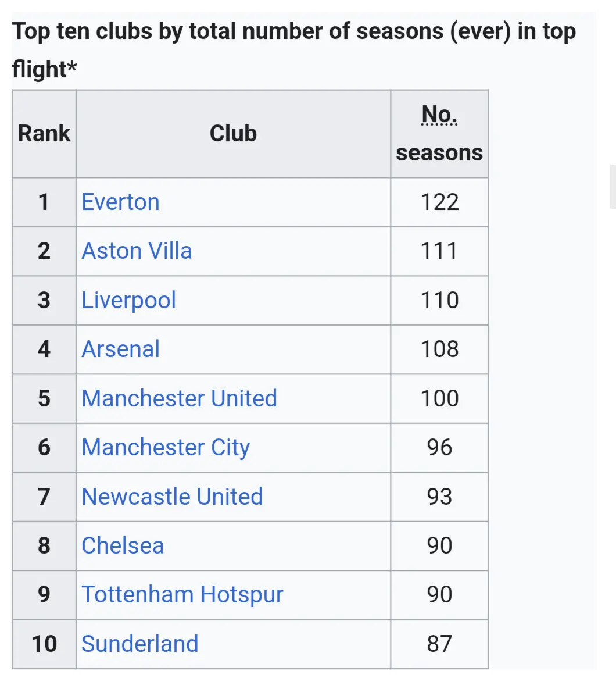616x692 pixels.
Task: Click the Chelsea club link
Action: (123, 546)
